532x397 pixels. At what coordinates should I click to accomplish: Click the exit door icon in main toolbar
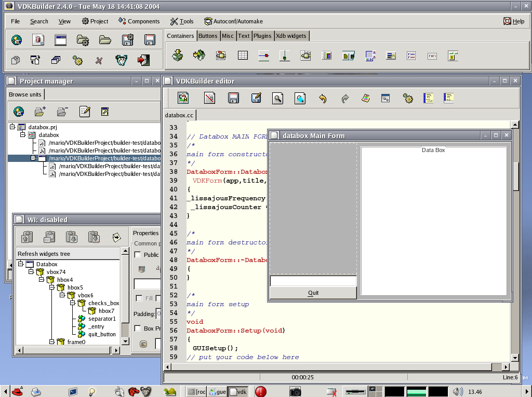[143, 60]
